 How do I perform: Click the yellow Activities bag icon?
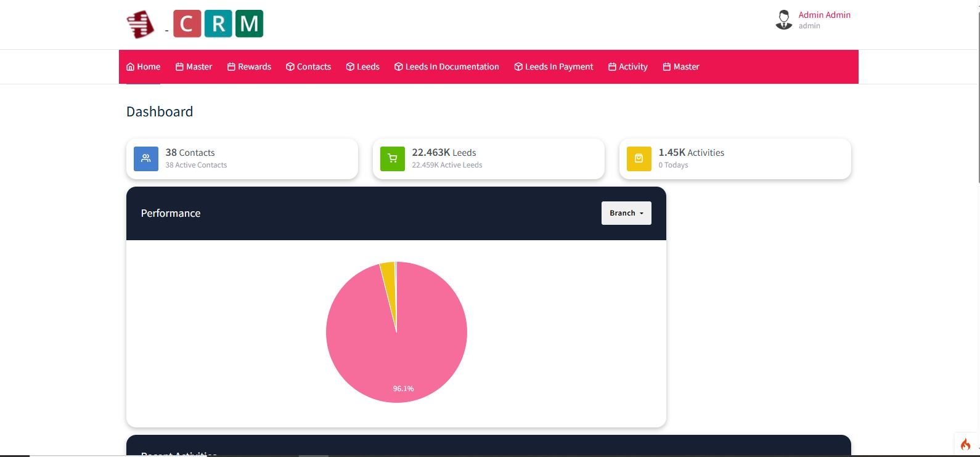(639, 159)
